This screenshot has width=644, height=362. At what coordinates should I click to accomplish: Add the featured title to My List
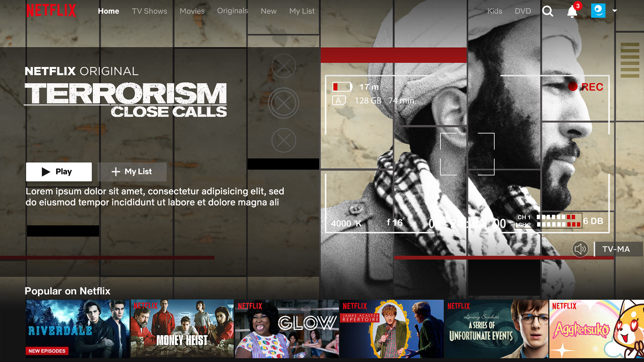pyautogui.click(x=132, y=172)
